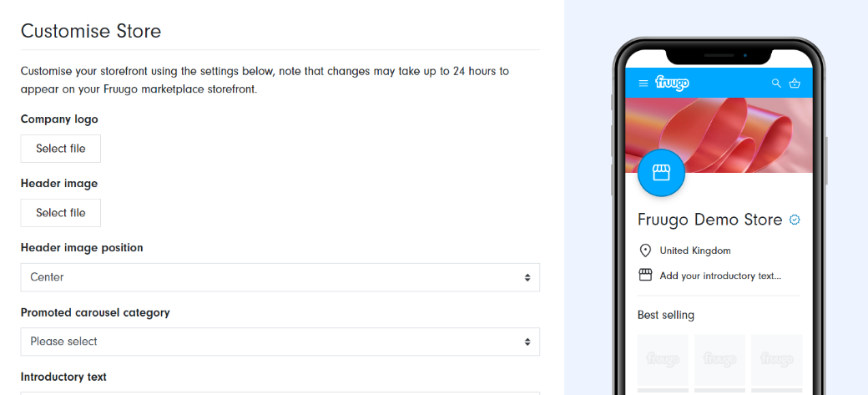
Task: Click the Fruugo logo in preview header
Action: tap(672, 84)
